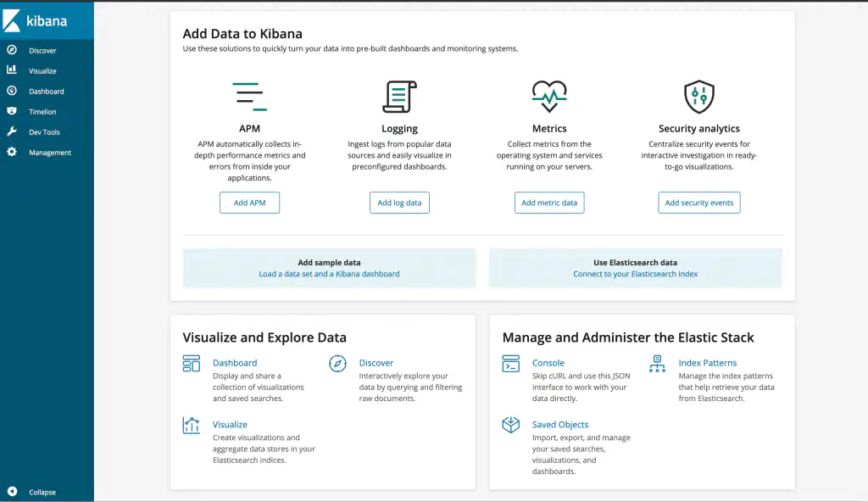Click the Security analytics shield icon
The image size is (868, 502).
point(698,95)
